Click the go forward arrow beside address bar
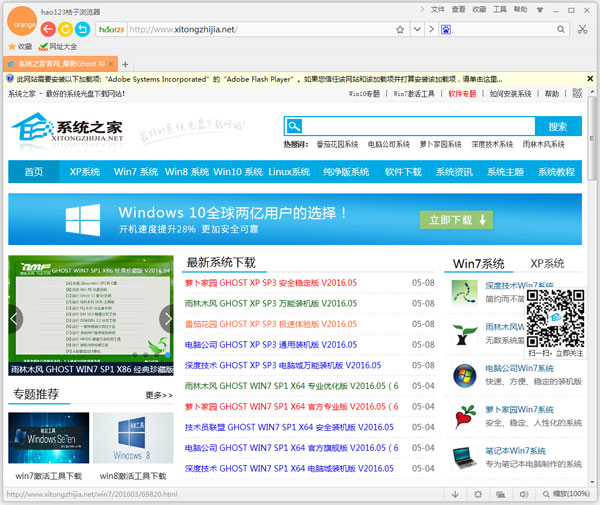The image size is (600, 505). [x=431, y=29]
